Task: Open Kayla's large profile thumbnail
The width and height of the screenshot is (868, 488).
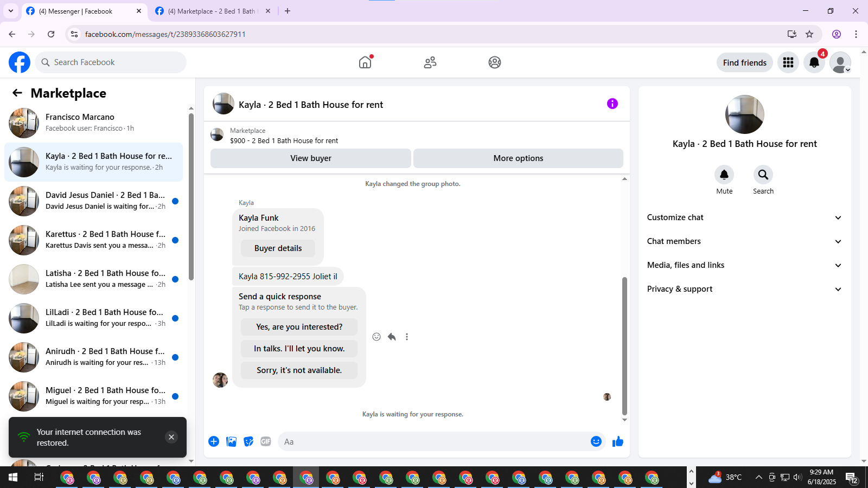Action: (745, 114)
